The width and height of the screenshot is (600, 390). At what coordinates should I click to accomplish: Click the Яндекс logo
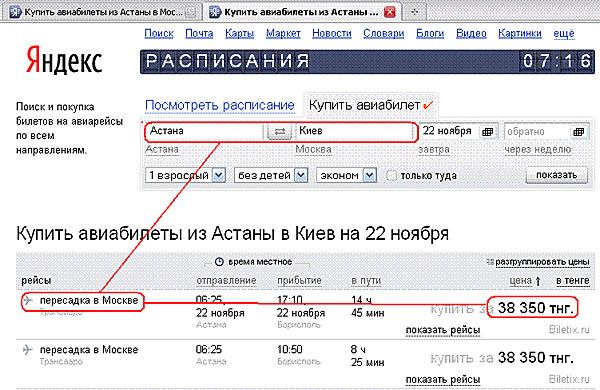[x=64, y=60]
